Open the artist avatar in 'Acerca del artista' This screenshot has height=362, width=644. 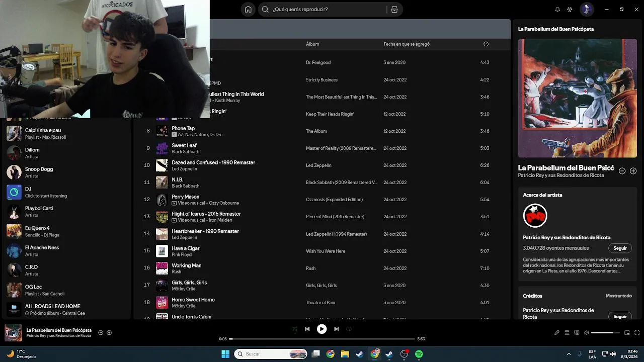[x=535, y=216]
